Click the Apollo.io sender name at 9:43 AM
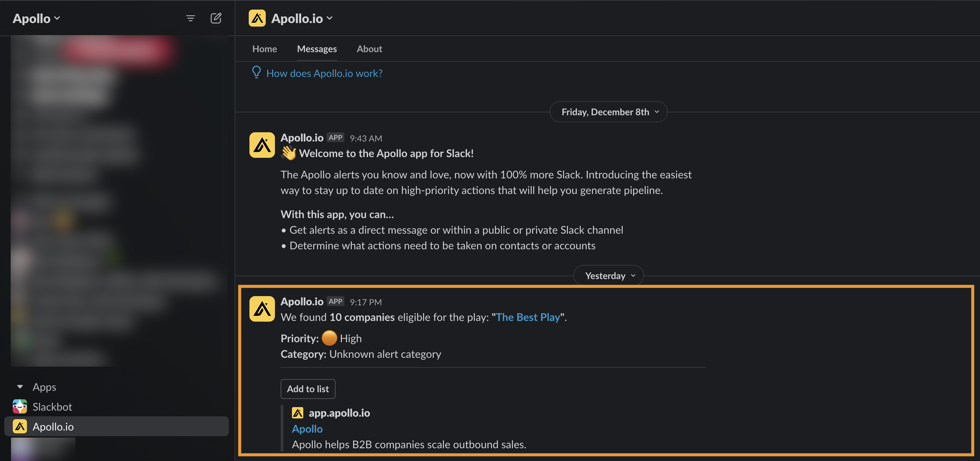980x461 pixels. 302,138
